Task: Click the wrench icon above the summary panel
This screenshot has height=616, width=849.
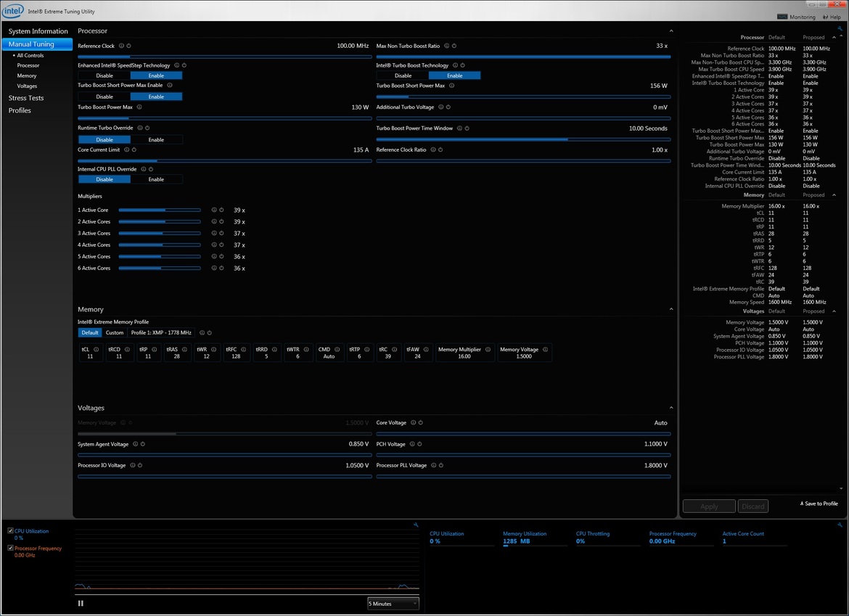Action: [x=840, y=29]
